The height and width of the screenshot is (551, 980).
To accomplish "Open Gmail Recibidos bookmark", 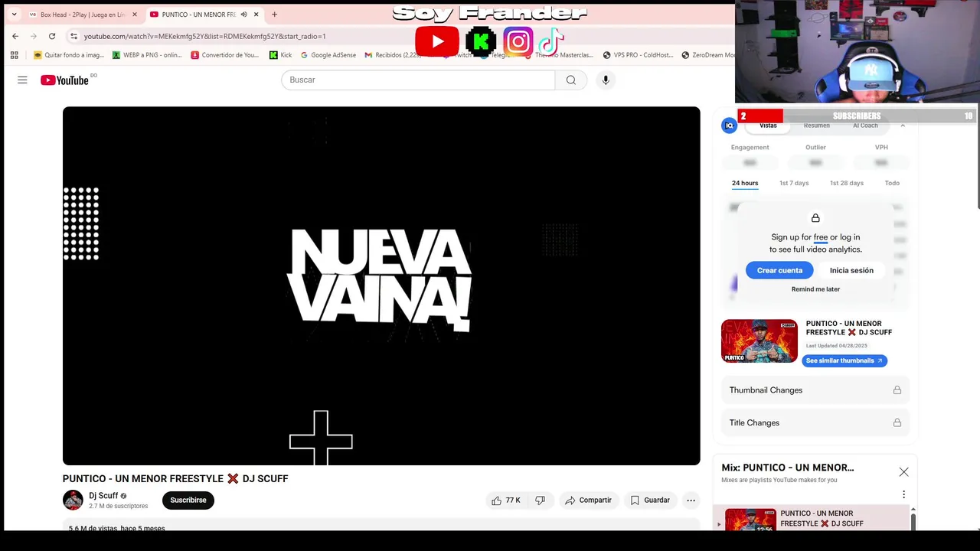I will (x=393, y=55).
